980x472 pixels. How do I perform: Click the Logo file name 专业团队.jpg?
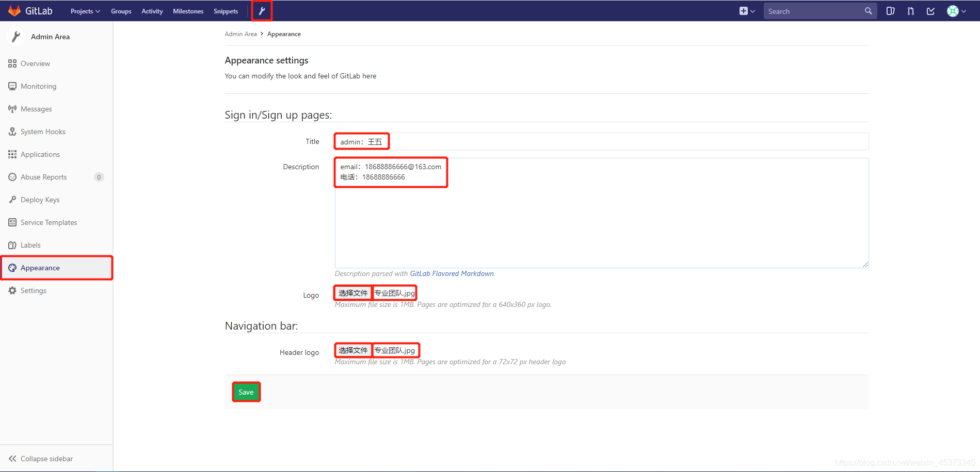tap(395, 293)
